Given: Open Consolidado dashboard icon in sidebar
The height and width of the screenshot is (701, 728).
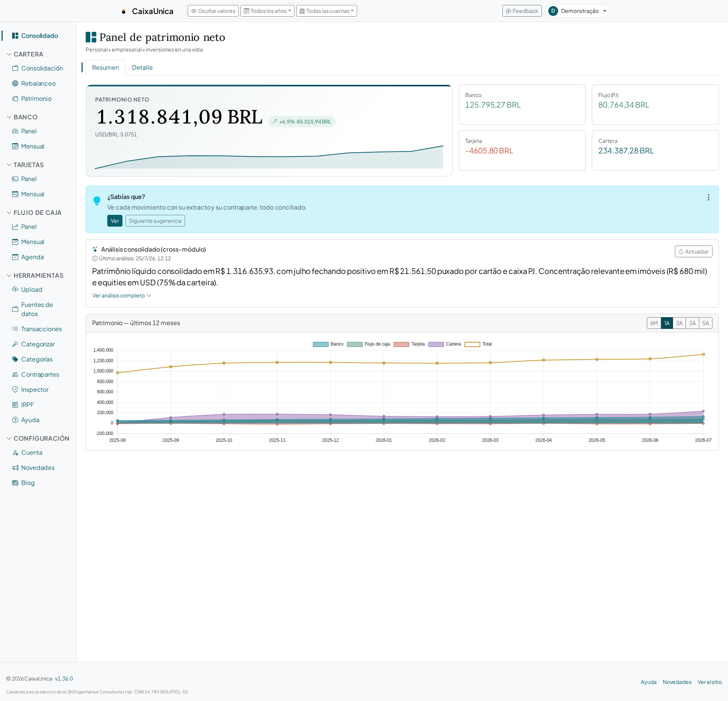Looking at the screenshot, I should (15, 36).
